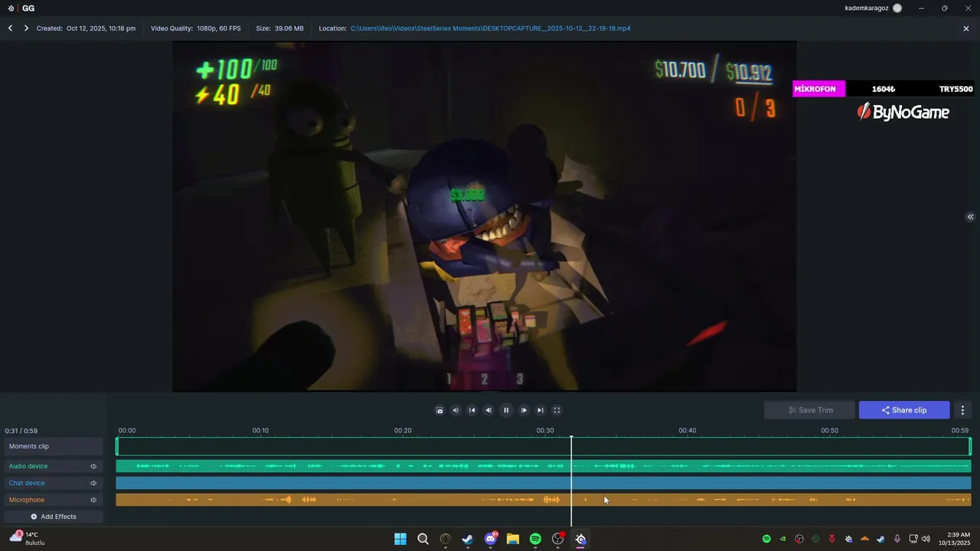
Task: Select the Audio device track label
Action: (28, 466)
